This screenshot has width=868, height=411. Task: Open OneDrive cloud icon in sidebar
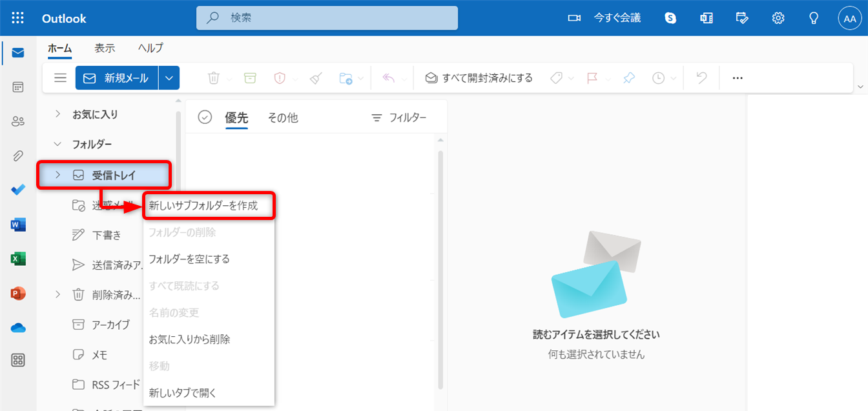click(18, 328)
